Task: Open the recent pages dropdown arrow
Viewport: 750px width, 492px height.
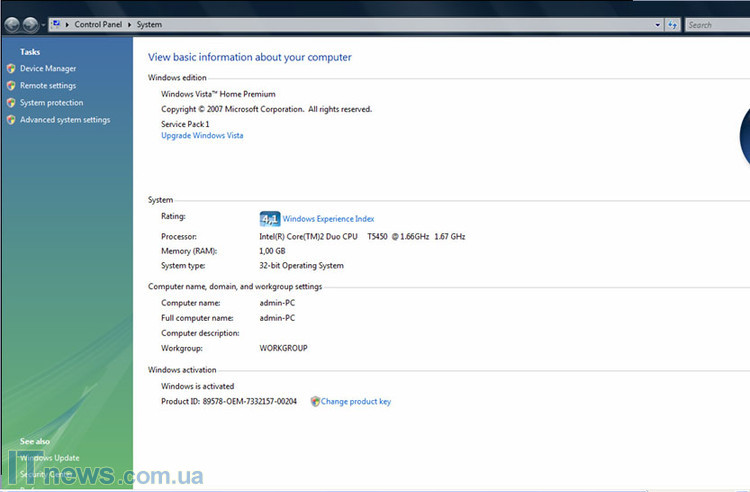Action: (43, 24)
